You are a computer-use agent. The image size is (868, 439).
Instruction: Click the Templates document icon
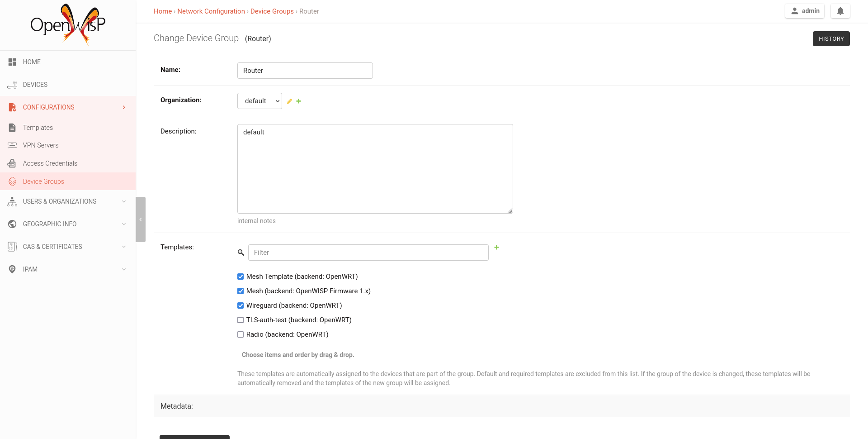pos(12,128)
